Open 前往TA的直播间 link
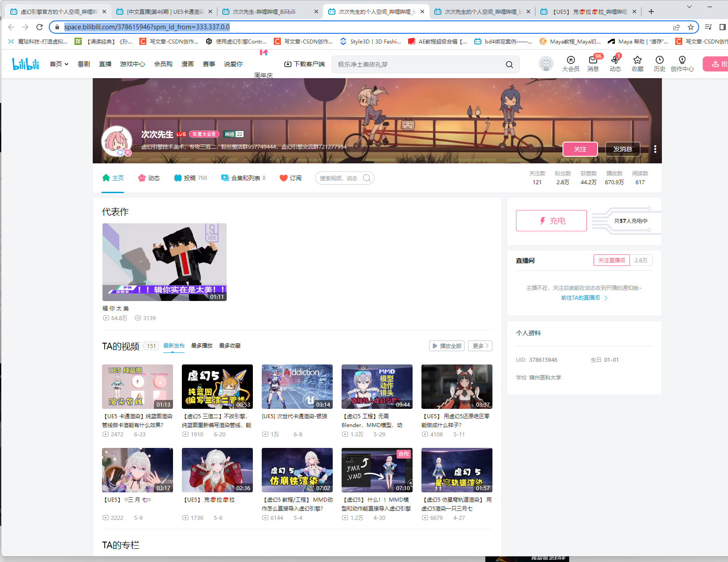This screenshot has width=728, height=562. pos(581,298)
